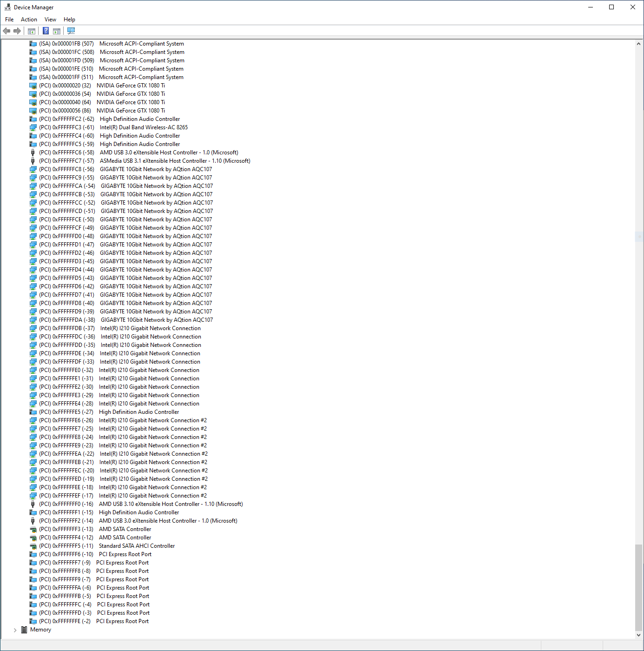Select the (PCI) 0xFFFFFFF8 (-8) PCI Express Root Port

94,571
